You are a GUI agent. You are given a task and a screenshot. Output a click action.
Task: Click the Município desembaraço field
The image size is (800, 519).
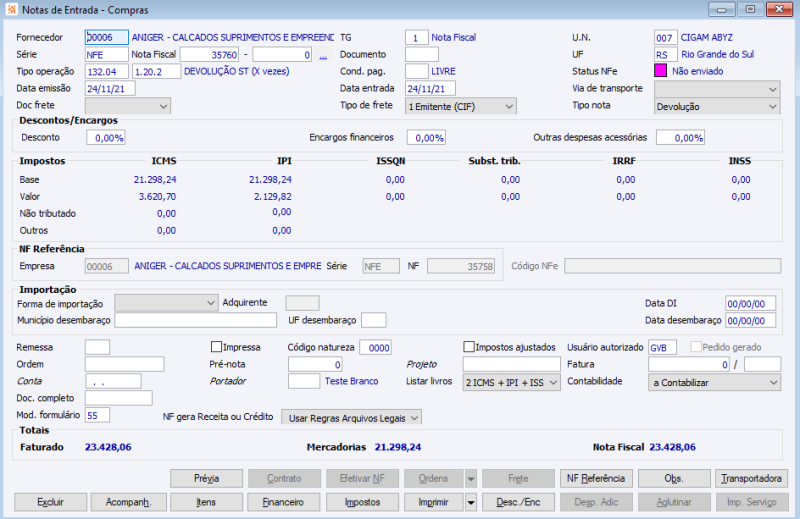[x=195, y=320]
